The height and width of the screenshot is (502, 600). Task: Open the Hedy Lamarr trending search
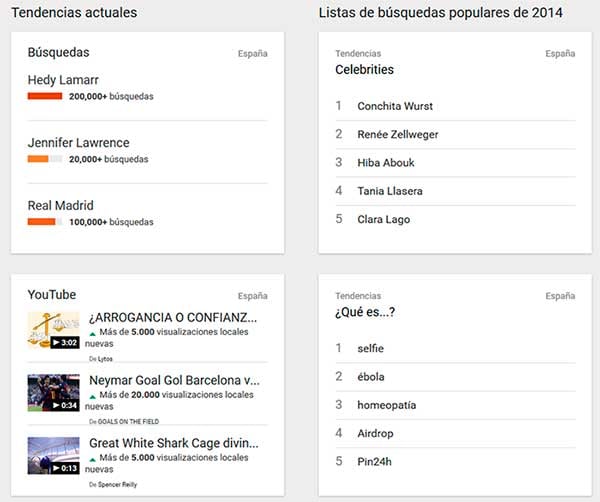click(63, 80)
